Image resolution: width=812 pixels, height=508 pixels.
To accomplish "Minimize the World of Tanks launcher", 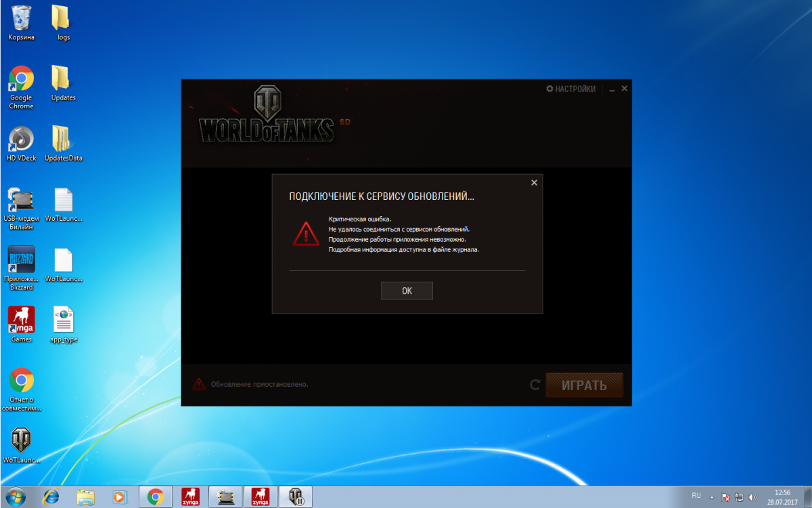I will (x=612, y=89).
